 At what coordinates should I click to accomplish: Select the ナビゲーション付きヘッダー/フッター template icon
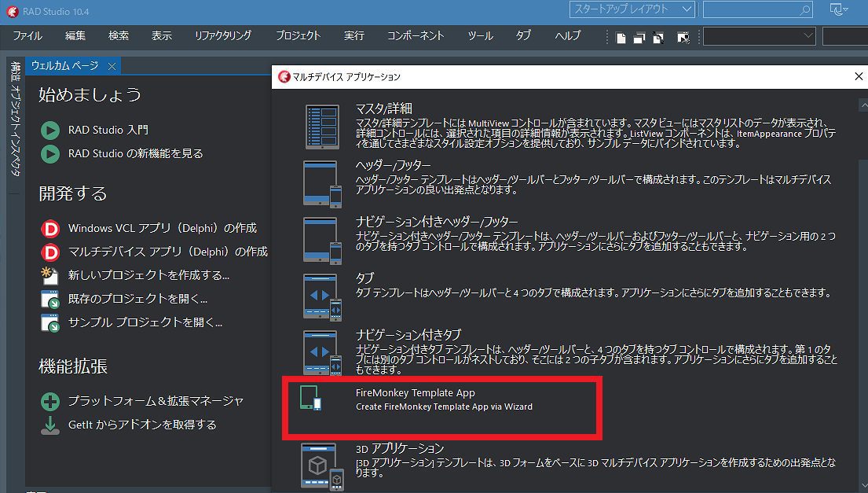pyautogui.click(x=321, y=241)
